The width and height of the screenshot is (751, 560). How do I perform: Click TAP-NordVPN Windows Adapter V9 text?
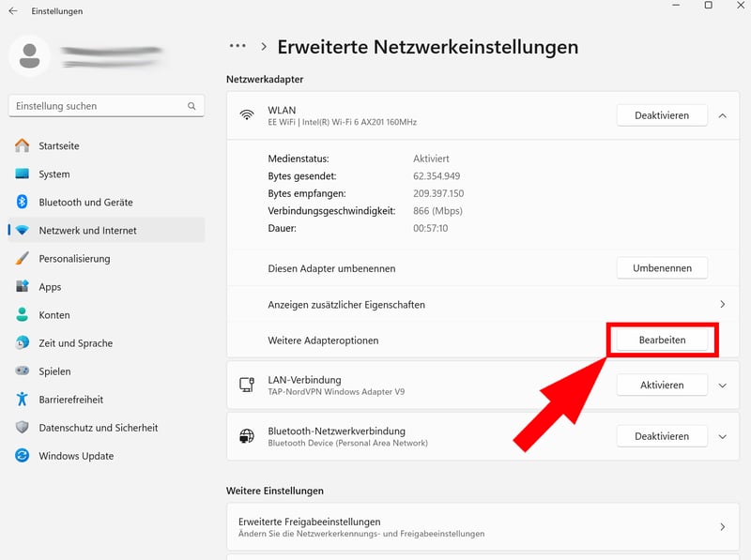coord(336,391)
